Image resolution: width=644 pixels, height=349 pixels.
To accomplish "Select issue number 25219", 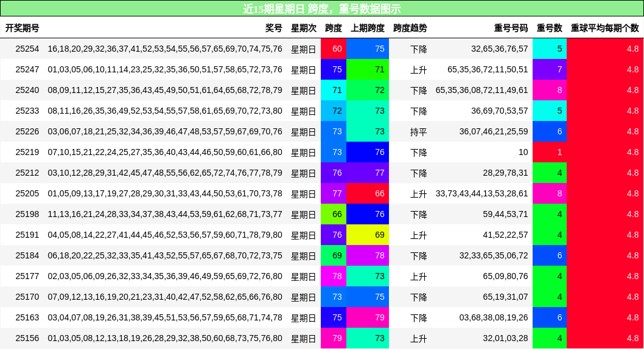I will (27, 152).
